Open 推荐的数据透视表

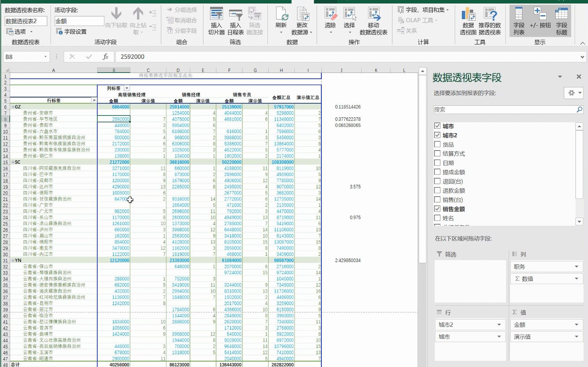[x=488, y=20]
